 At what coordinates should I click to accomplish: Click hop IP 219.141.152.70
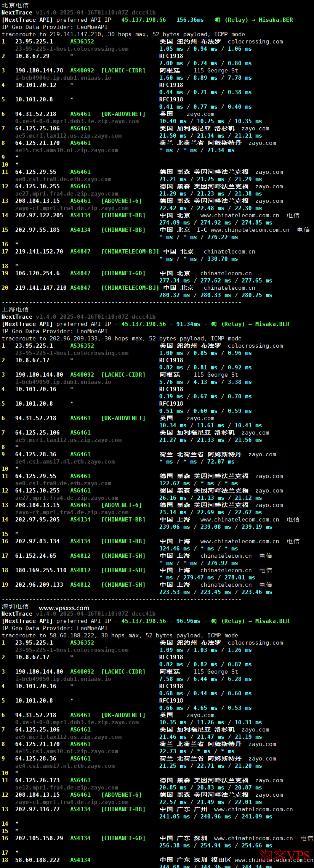coord(39,252)
